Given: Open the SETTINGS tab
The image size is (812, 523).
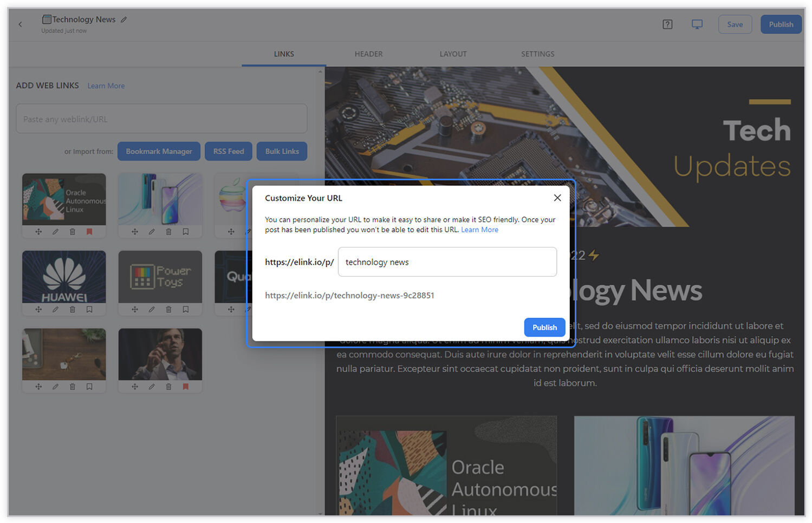Looking at the screenshot, I should coord(537,54).
